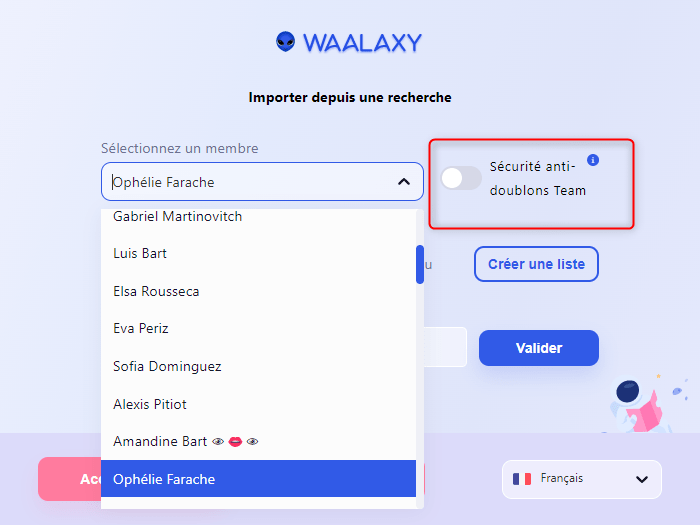
Task: Click the French flag icon
Action: click(x=522, y=479)
